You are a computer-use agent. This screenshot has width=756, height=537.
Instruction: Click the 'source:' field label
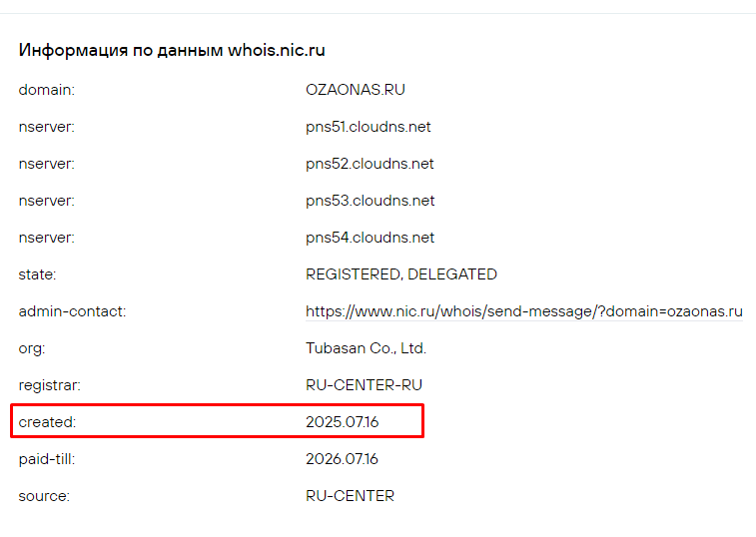[x=44, y=496]
